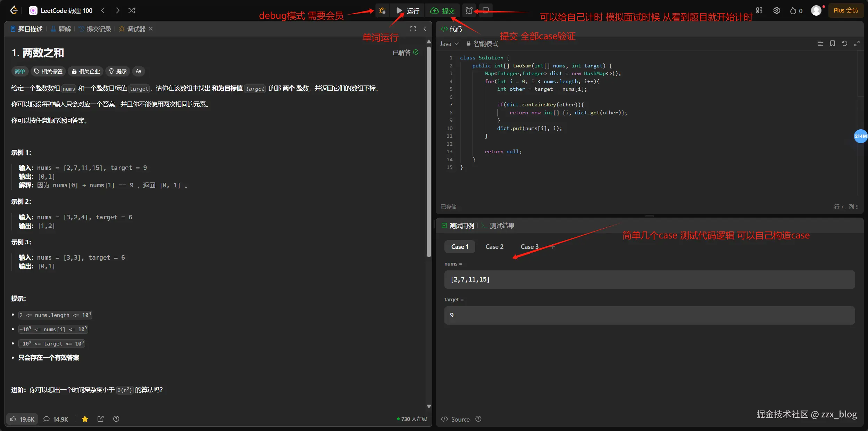Open the settings gear icon
Image resolution: width=868 pixels, height=431 pixels.
[x=777, y=11]
